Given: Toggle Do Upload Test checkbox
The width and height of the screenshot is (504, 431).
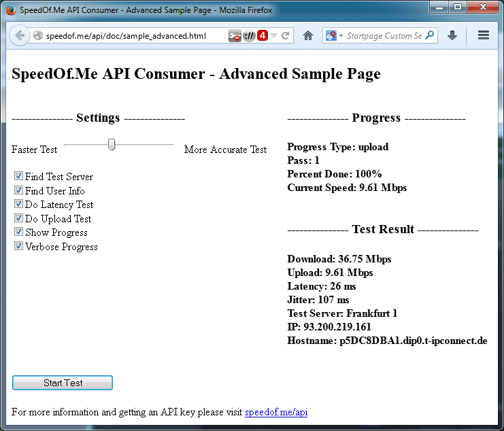Looking at the screenshot, I should (x=18, y=218).
